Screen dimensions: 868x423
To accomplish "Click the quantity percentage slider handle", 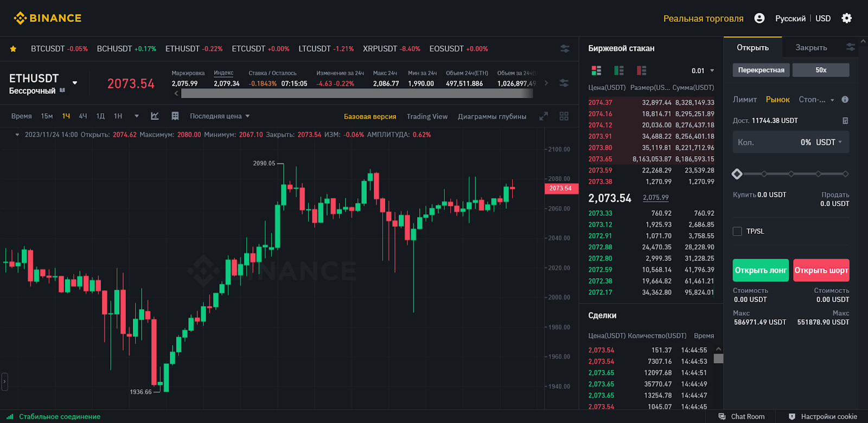I will click(x=737, y=174).
